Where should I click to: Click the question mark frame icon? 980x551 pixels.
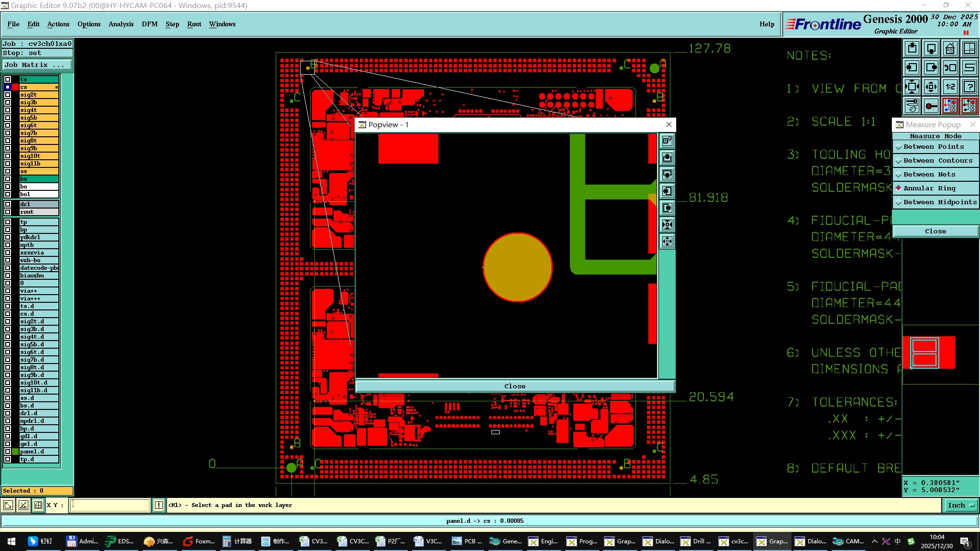969,87
